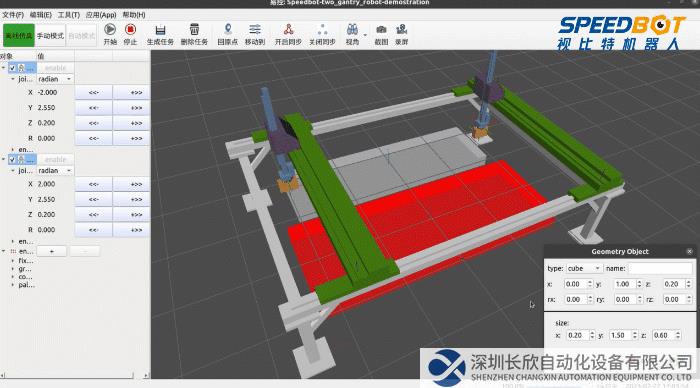This screenshot has width=700, height=388.
Task: Click the size z 0.60 spinner
Action: [x=666, y=335]
